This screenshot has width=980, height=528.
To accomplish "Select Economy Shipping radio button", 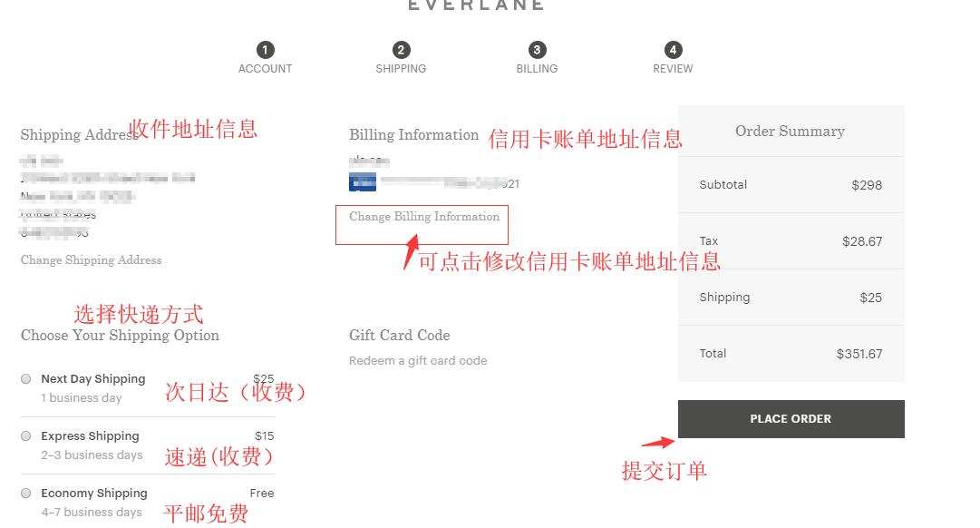I will [x=25, y=493].
